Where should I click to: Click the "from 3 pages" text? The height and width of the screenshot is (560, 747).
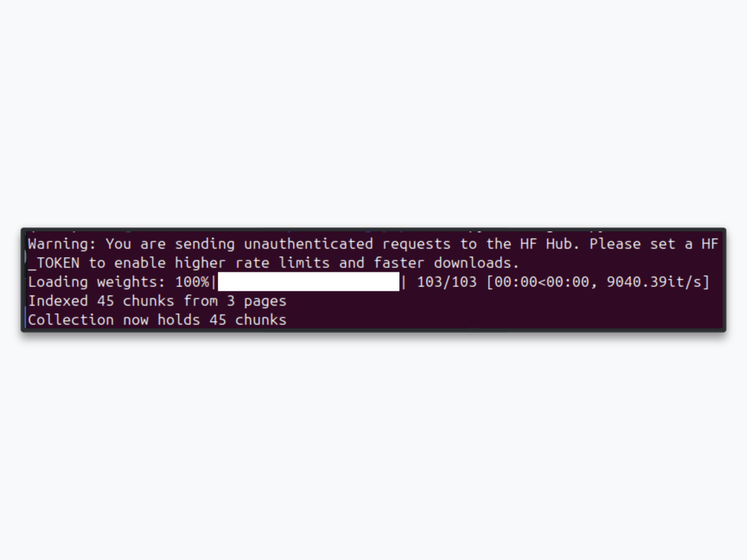235,301
